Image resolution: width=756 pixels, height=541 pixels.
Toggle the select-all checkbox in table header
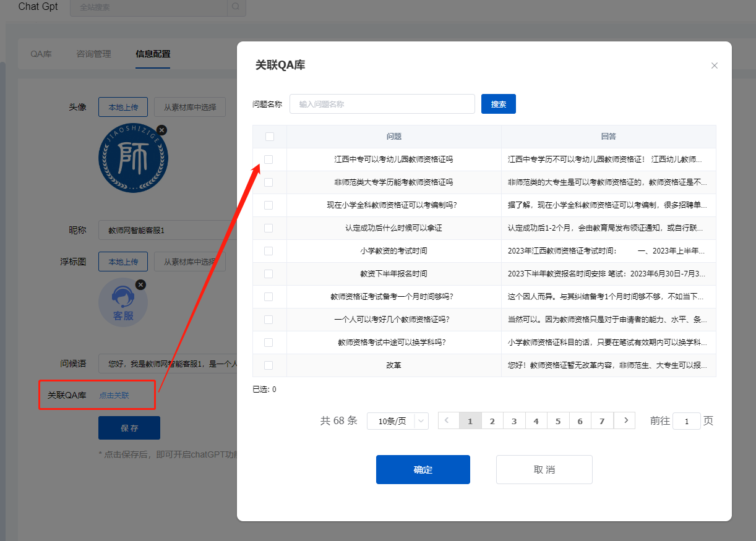269,137
